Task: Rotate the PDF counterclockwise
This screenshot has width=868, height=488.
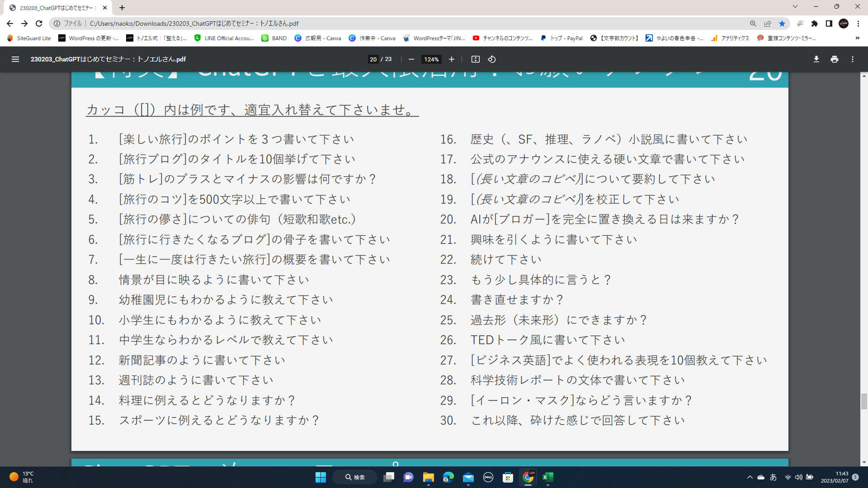Action: 492,59
